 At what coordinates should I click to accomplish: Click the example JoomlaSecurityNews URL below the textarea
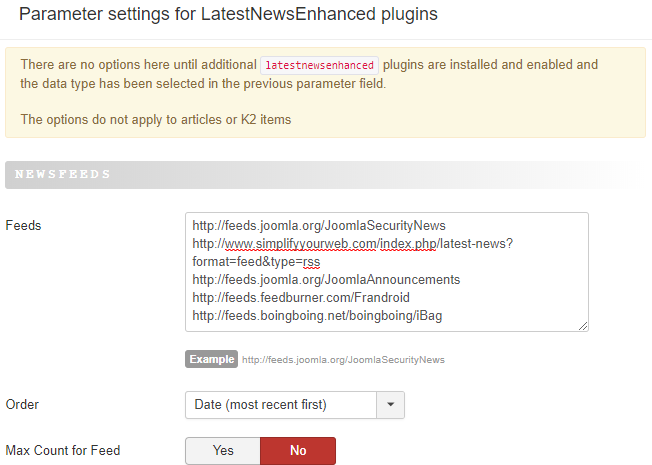(x=343, y=360)
